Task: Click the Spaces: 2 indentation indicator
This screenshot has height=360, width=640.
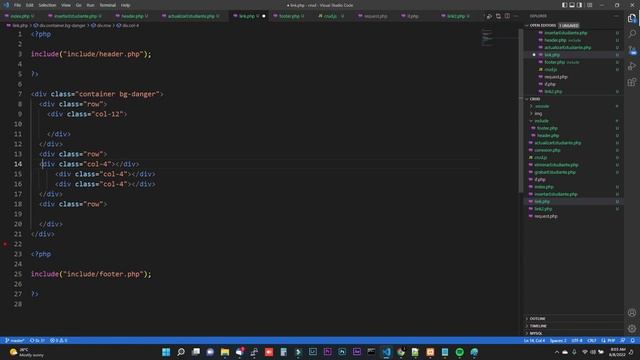Action: [x=558, y=340]
